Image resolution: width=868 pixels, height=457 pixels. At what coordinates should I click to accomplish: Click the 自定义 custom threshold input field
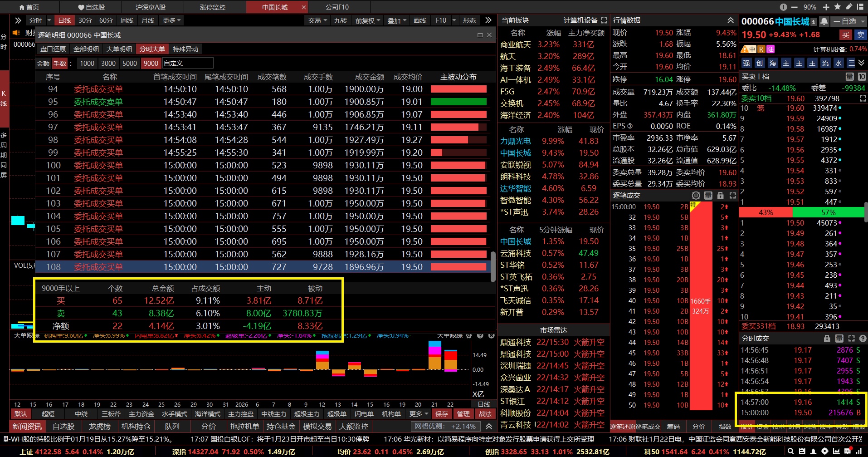pyautogui.click(x=188, y=64)
